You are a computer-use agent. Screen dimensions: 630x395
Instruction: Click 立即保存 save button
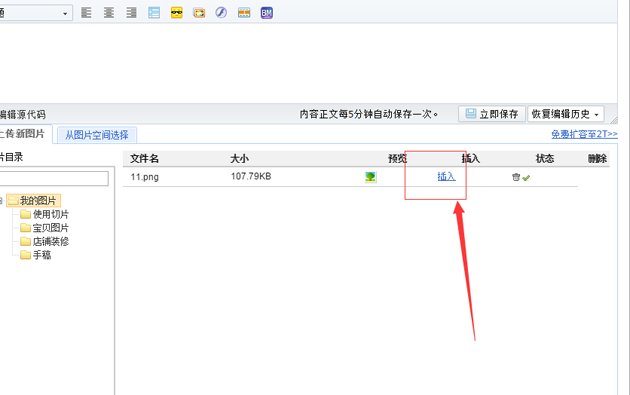pos(492,114)
